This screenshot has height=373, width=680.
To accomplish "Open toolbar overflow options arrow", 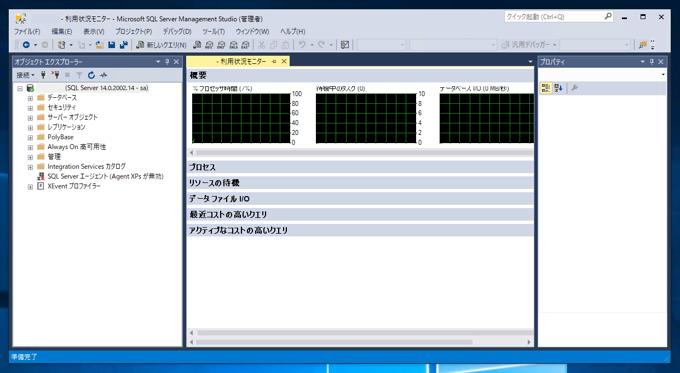I will pyautogui.click(x=652, y=45).
